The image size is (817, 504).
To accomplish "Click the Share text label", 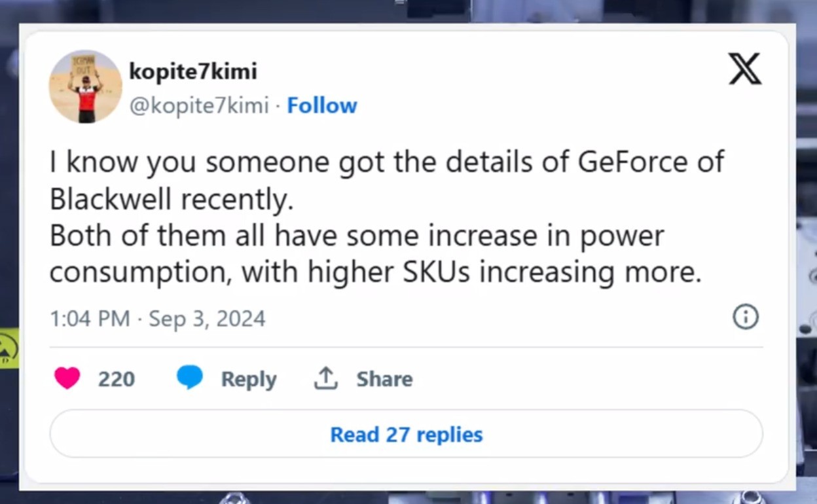I will [x=384, y=379].
